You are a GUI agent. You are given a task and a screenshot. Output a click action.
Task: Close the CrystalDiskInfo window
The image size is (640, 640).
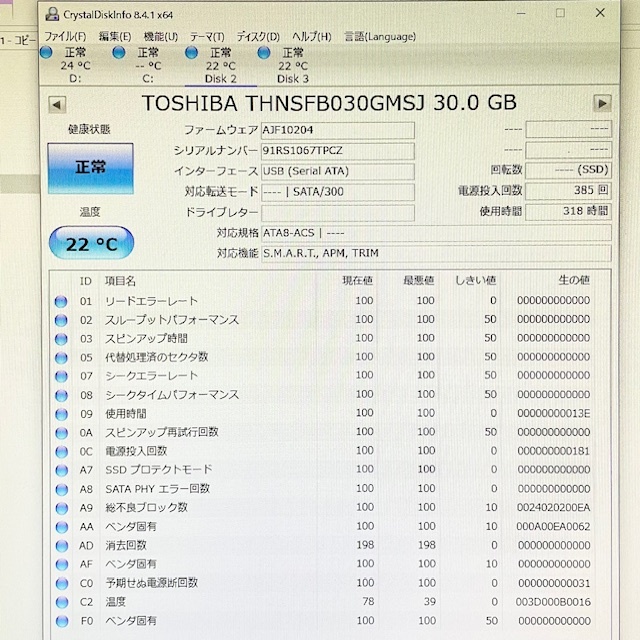(600, 13)
